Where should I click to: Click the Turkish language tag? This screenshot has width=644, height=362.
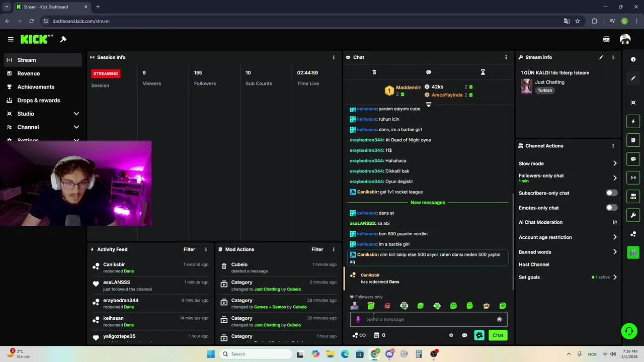pos(544,90)
